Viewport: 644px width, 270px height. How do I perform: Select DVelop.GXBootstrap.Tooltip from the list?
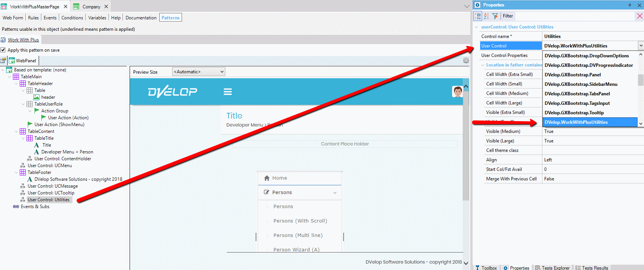[x=574, y=113]
